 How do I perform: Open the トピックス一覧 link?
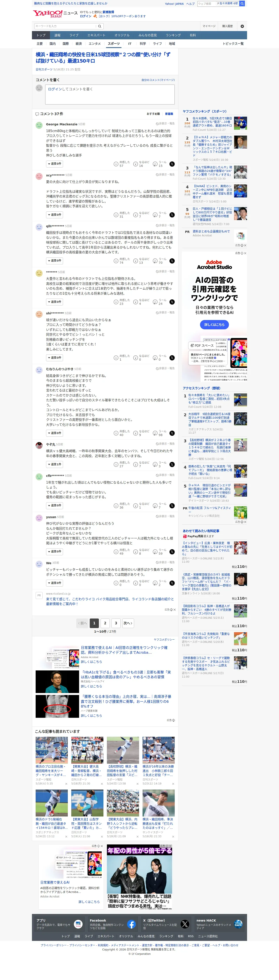pyautogui.click(x=233, y=44)
